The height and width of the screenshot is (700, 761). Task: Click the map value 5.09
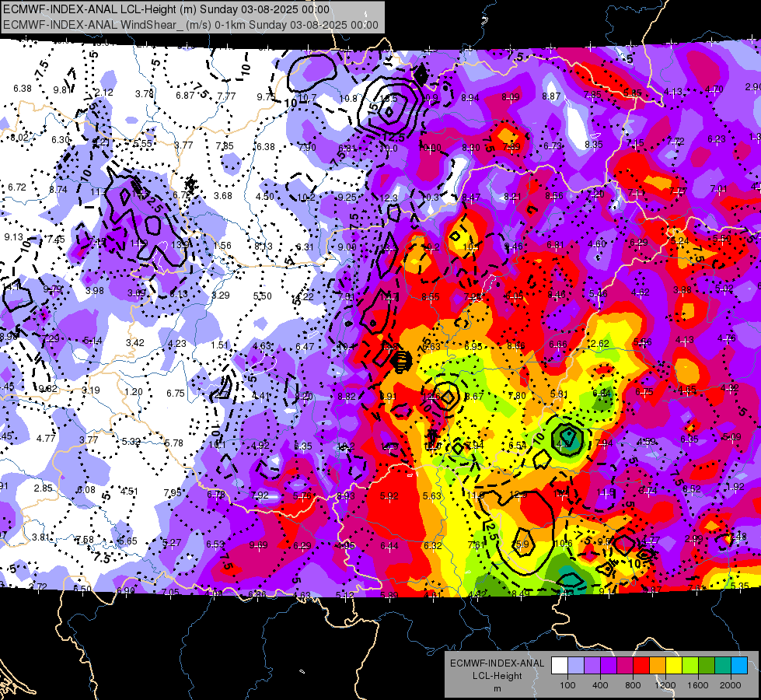(732, 436)
